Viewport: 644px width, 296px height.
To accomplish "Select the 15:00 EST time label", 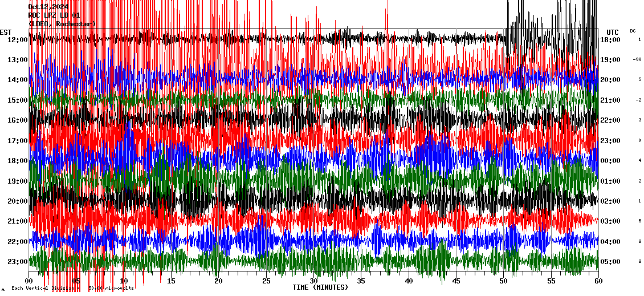I will [x=17, y=100].
